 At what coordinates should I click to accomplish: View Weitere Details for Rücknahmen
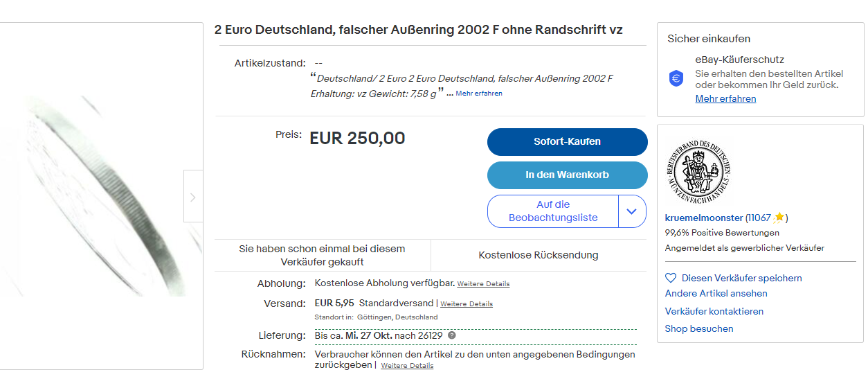407,365
